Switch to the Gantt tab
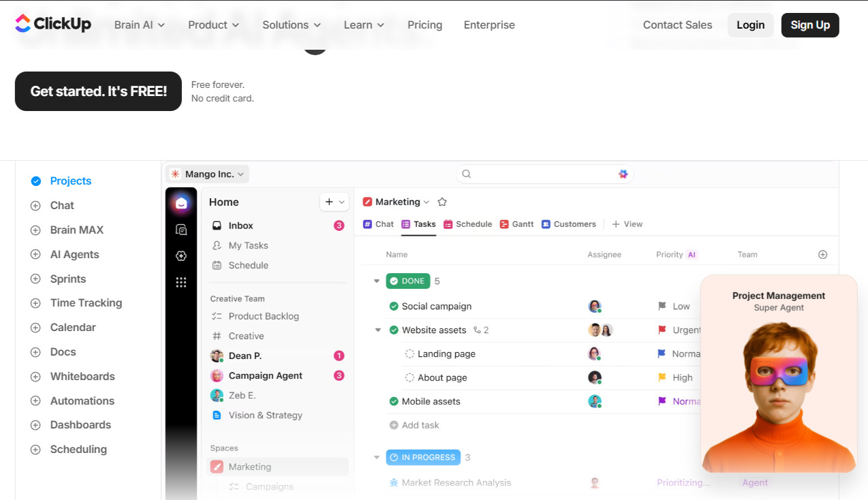The height and width of the screenshot is (500, 868). pos(516,224)
